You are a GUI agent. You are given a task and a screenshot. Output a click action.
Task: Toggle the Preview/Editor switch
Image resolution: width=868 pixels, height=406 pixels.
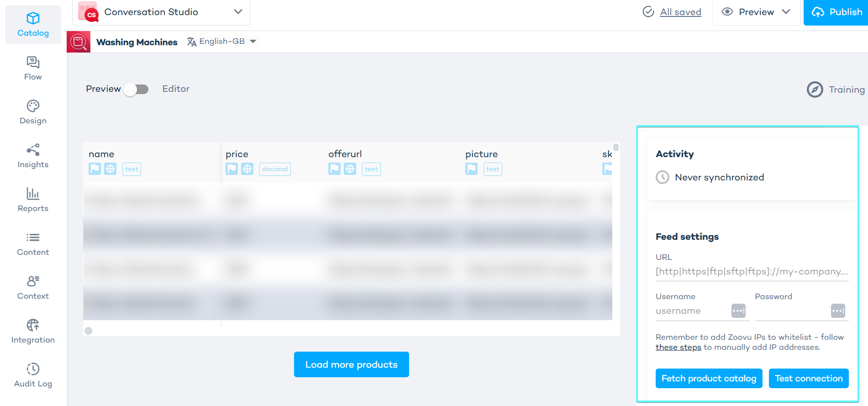(136, 89)
